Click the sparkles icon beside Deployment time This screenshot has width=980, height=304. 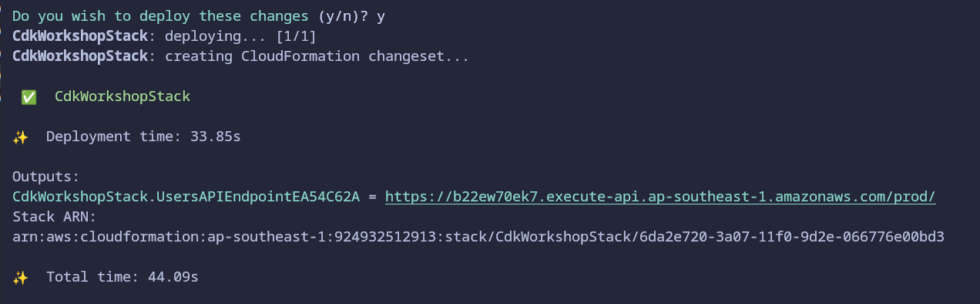point(21,137)
